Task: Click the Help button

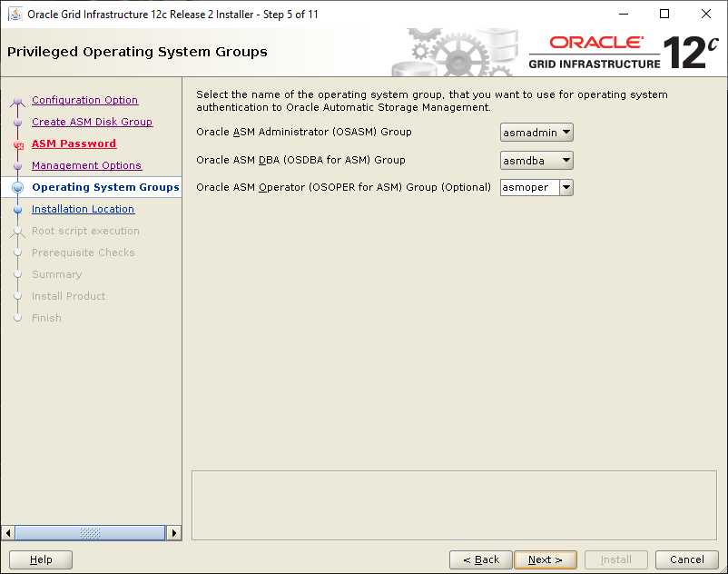Action: [41, 559]
